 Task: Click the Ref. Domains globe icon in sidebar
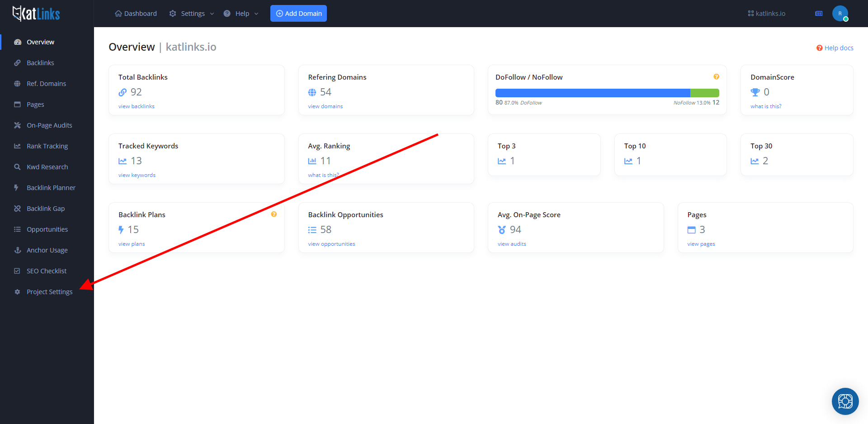[17, 84]
